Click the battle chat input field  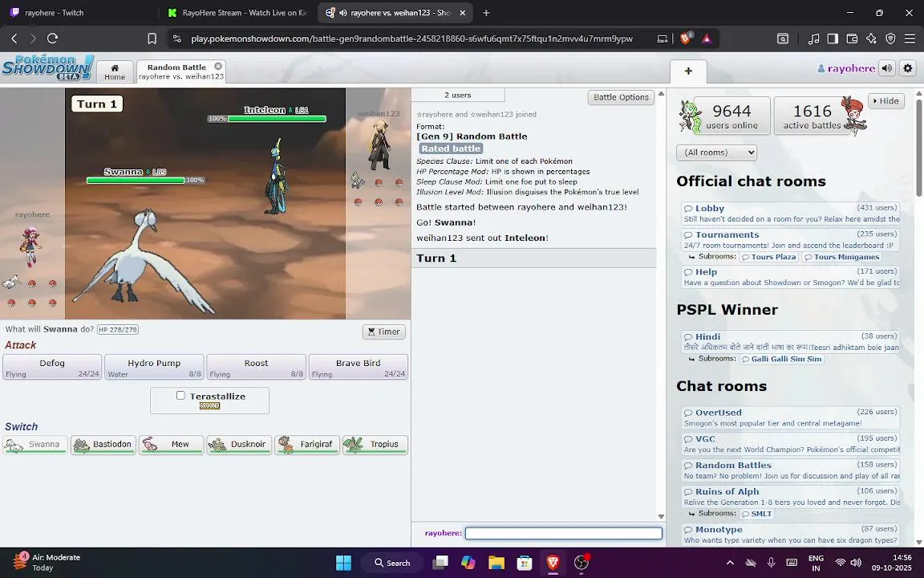(563, 533)
